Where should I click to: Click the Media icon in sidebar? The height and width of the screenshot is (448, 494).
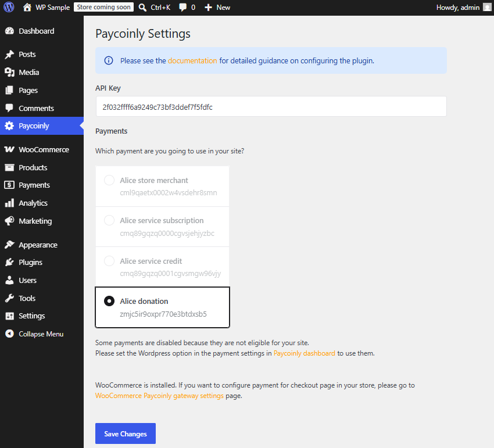[x=9, y=72]
